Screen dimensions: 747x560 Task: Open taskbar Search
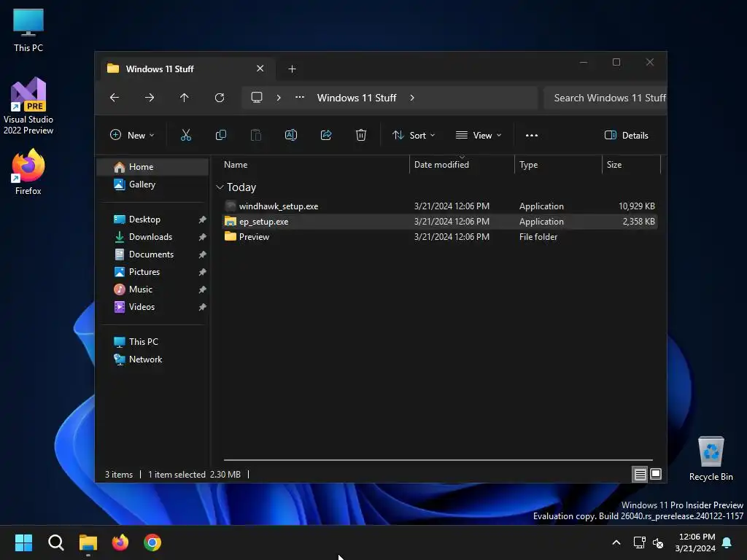[x=55, y=542]
